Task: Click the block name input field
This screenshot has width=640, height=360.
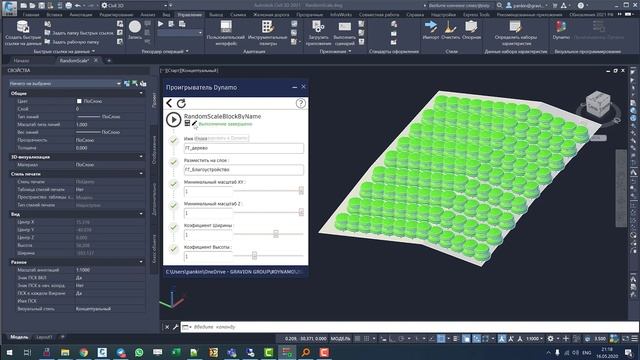Action: (244, 148)
